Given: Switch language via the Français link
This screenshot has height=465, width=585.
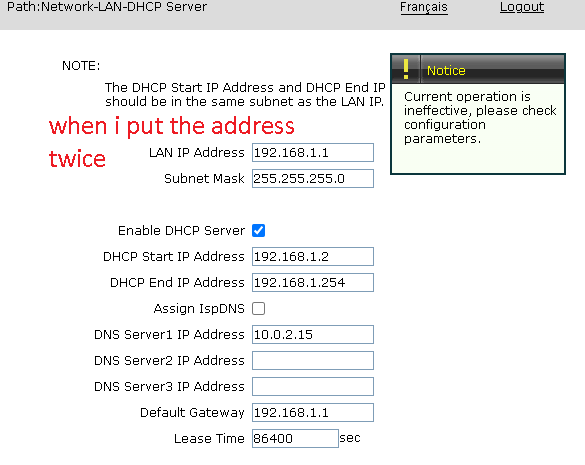Looking at the screenshot, I should click(423, 7).
